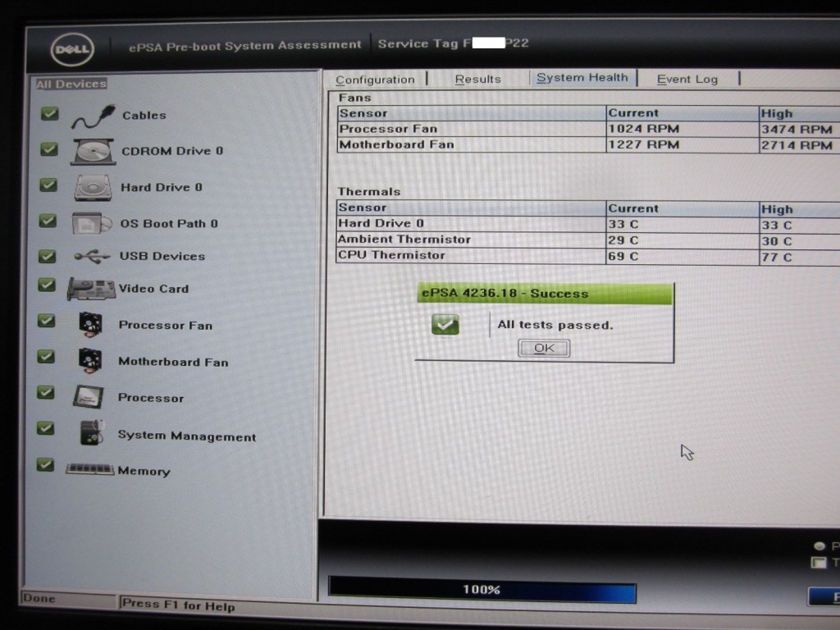Click the All Devices header

71,84
